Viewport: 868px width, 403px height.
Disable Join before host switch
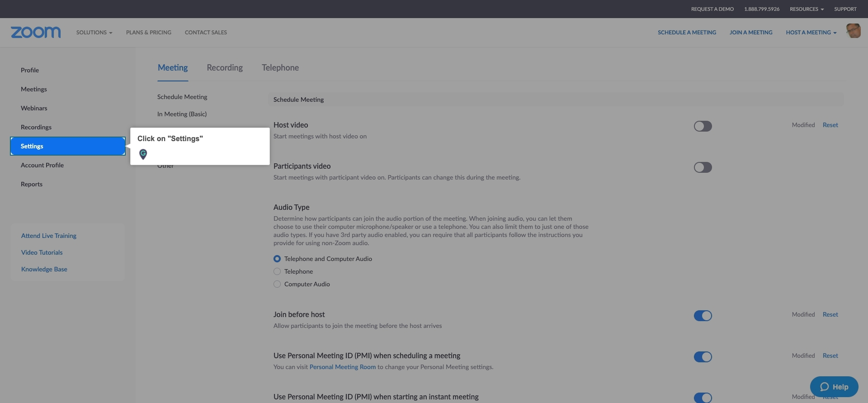tap(703, 316)
